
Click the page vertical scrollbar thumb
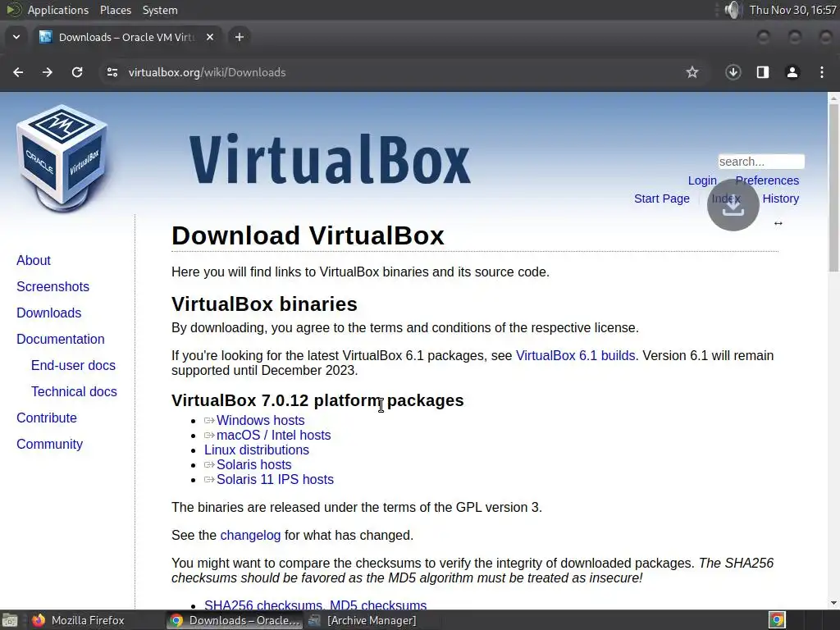pos(833,188)
